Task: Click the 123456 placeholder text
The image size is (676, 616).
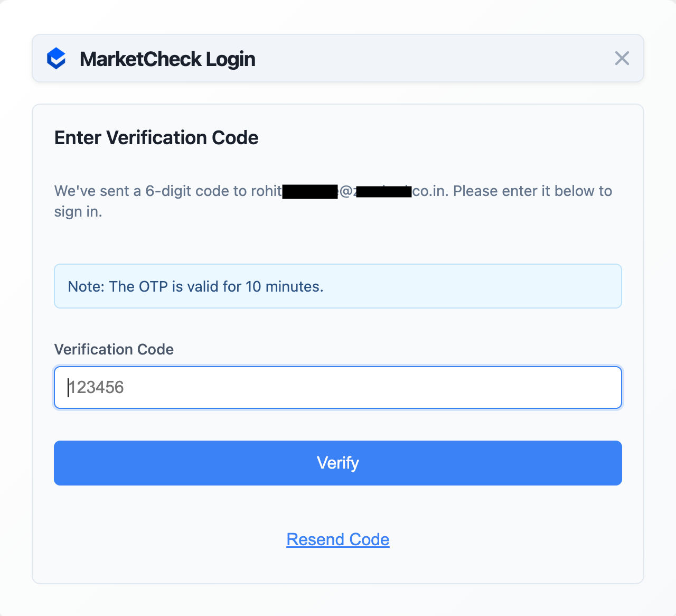Action: [96, 387]
